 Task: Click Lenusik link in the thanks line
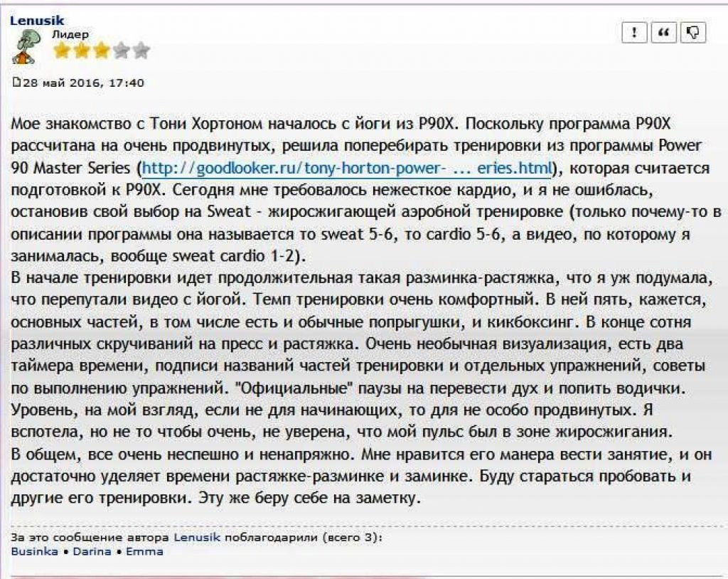[x=197, y=538]
